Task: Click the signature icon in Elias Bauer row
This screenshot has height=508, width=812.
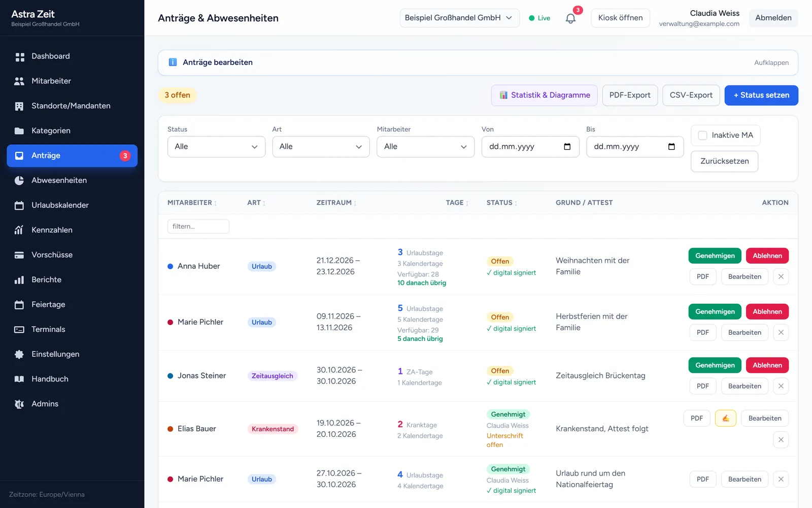Action: [726, 418]
